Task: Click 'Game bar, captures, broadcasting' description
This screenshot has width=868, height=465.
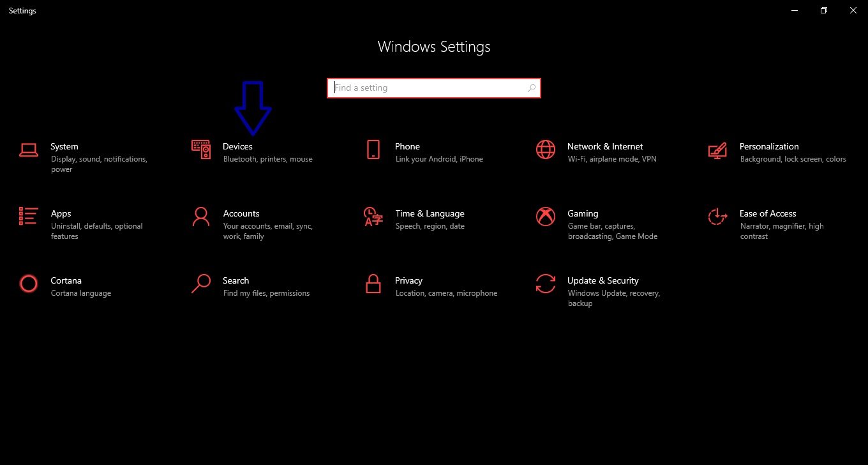Action: (x=612, y=231)
